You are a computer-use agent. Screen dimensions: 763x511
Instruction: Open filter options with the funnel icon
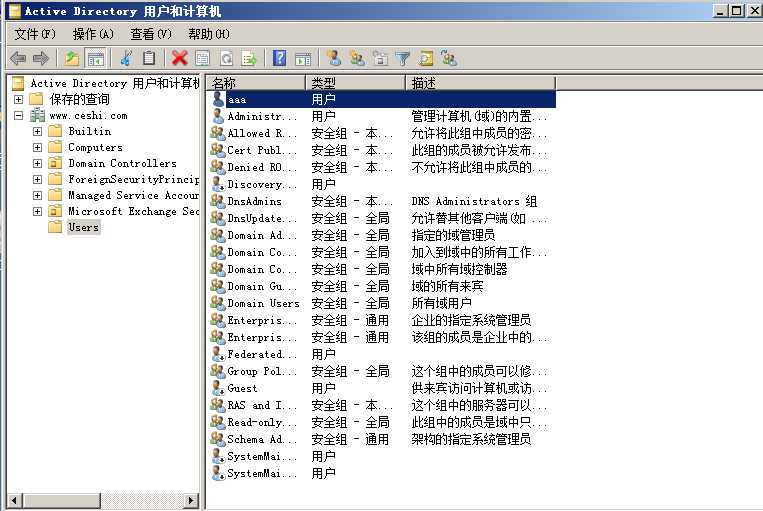[403, 59]
